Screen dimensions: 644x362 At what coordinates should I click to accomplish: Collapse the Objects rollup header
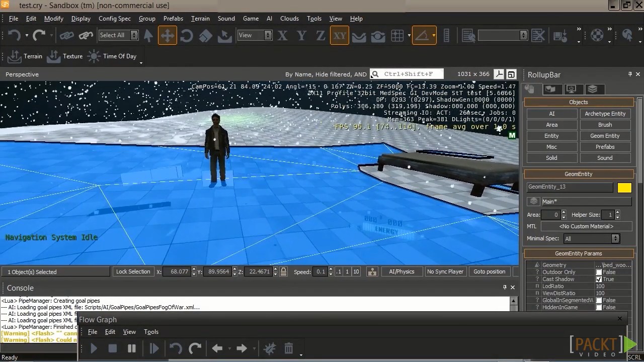click(579, 102)
